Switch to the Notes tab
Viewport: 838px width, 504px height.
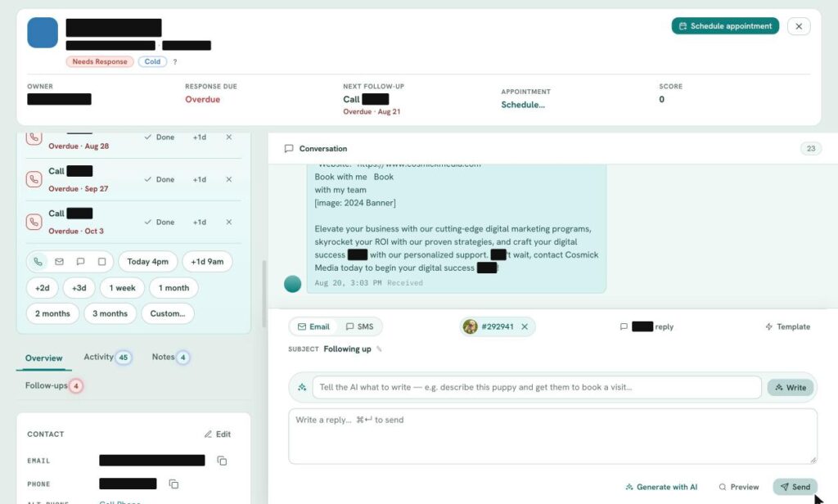point(170,357)
